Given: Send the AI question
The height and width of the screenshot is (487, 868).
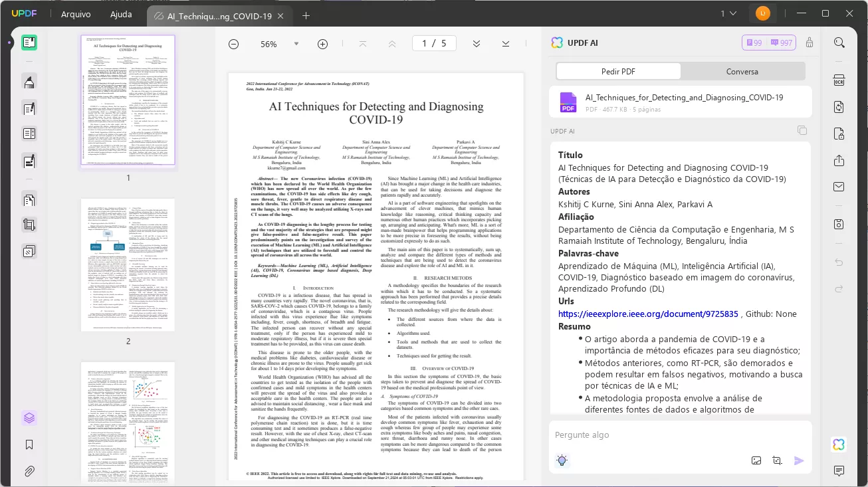Looking at the screenshot, I should pos(799,460).
